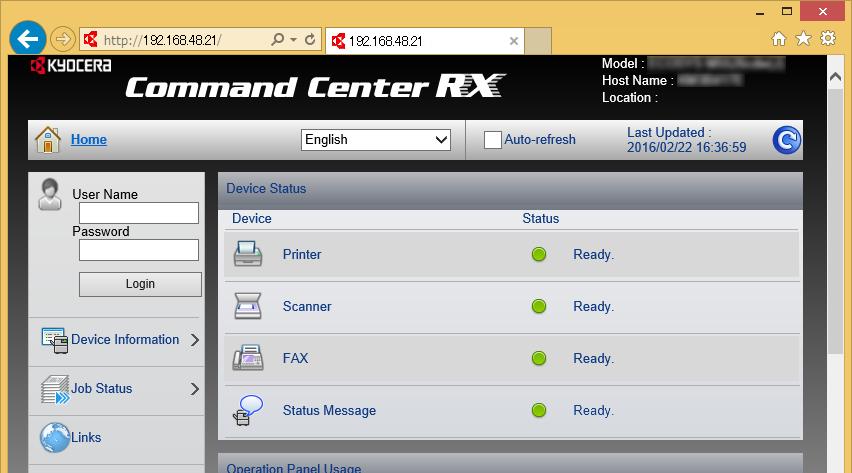The width and height of the screenshot is (852, 473).
Task: Close the 192.168.48.21 tab
Action: (513, 41)
